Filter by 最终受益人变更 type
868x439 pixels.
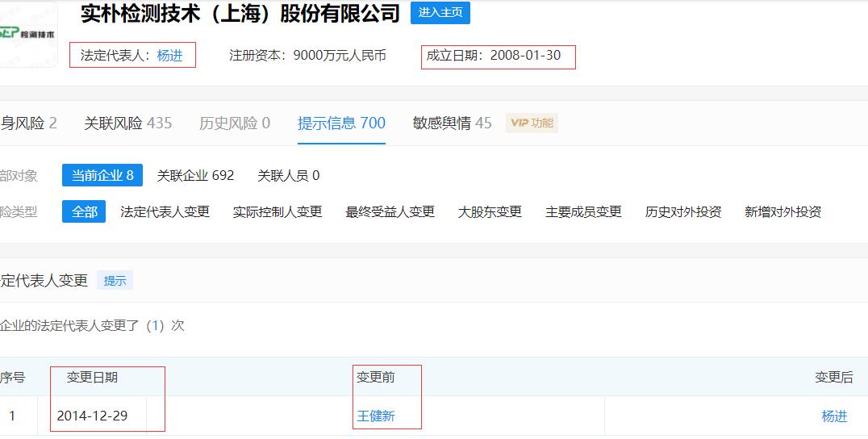click(x=390, y=211)
